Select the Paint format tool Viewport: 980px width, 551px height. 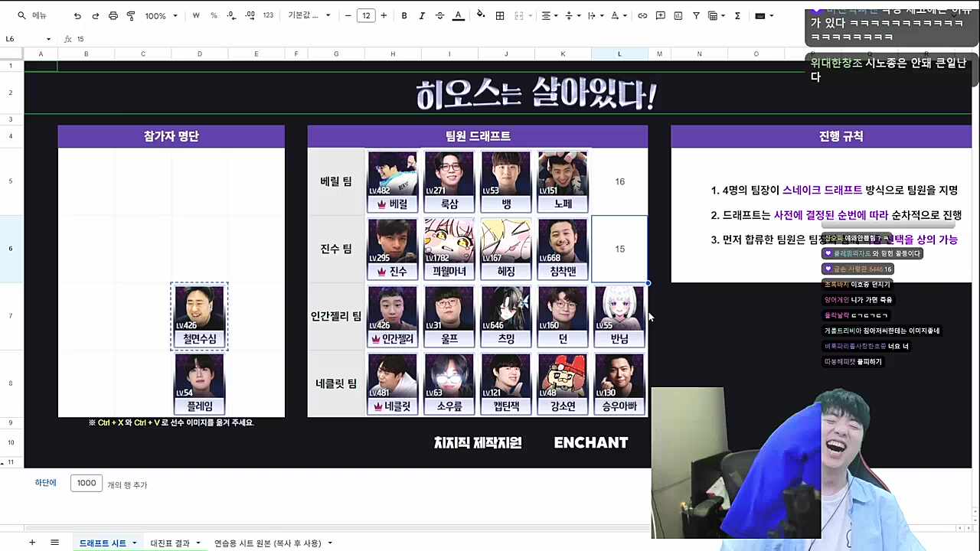point(131,15)
